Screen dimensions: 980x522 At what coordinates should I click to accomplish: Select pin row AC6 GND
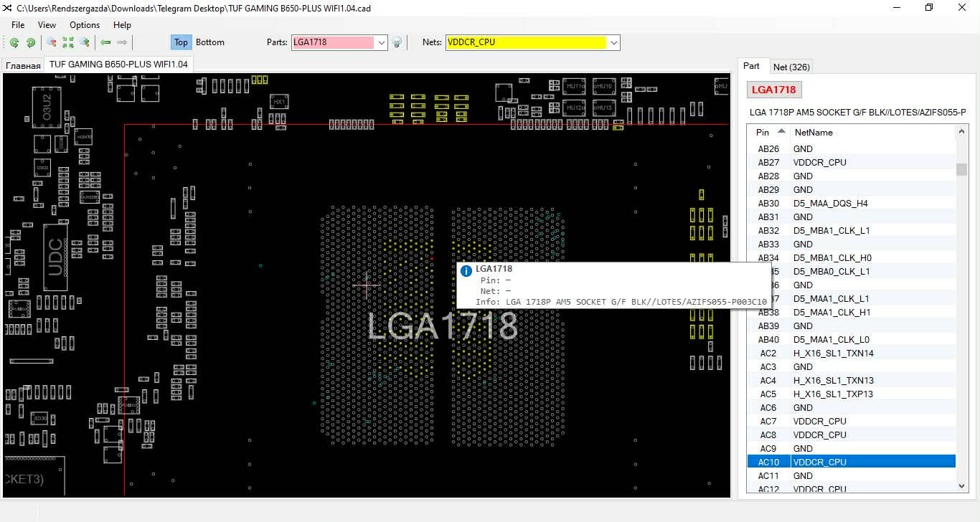coord(852,407)
